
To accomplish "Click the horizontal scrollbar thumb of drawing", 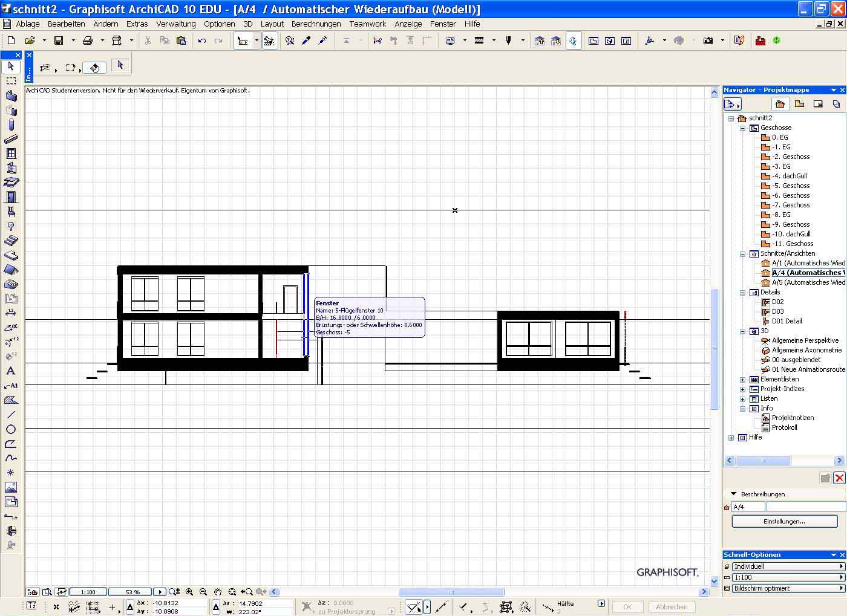I will coord(451,592).
